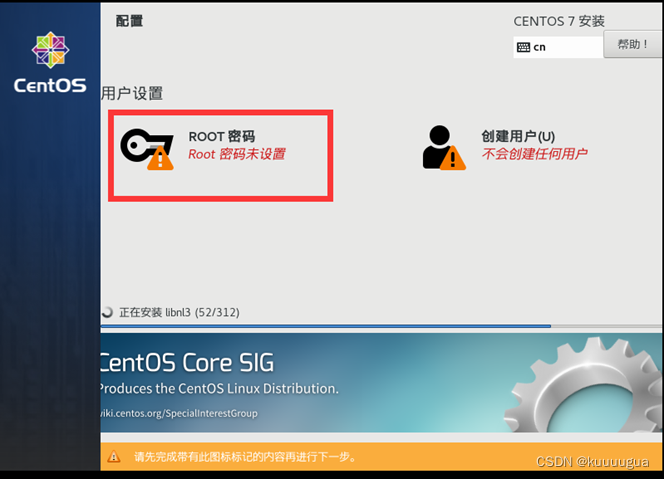Viewport: 664px width, 479px height.
Task: Click 'Produces the CentOS Linux Distribution.' text
Action: 219,388
